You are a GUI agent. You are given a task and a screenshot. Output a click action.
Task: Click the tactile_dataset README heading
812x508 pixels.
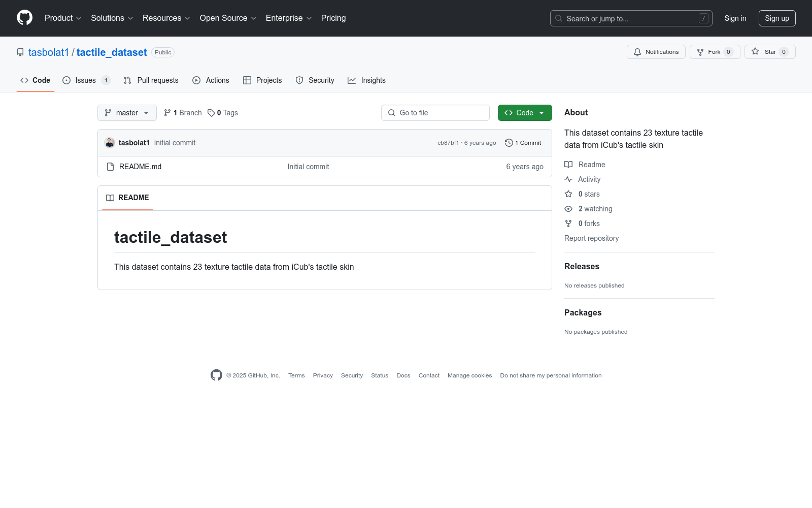(x=171, y=237)
